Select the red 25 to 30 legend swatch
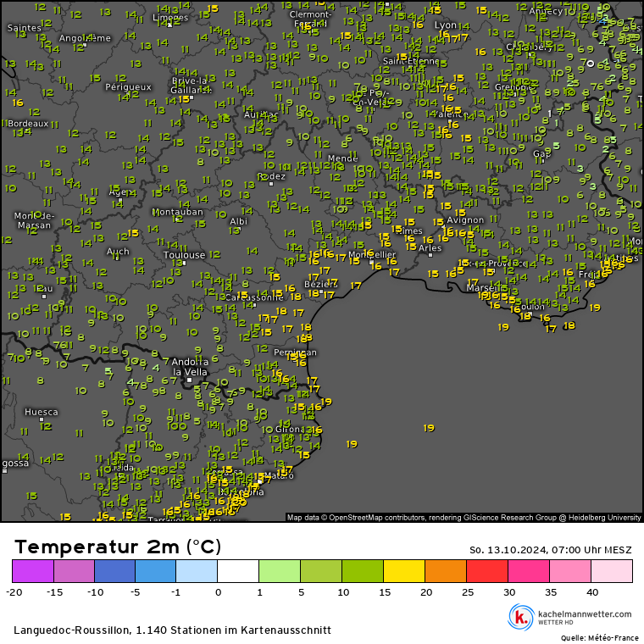The image size is (644, 644). click(x=487, y=571)
